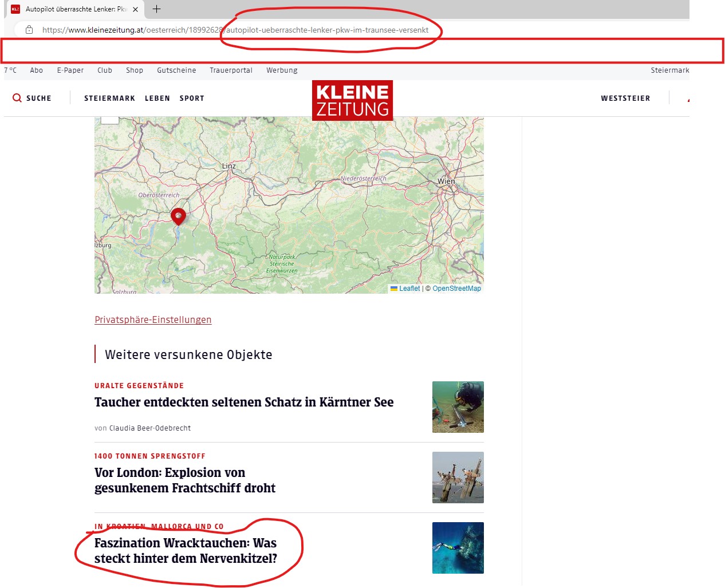Open the Steiermark navigation section
725x588 pixels.
[109, 98]
